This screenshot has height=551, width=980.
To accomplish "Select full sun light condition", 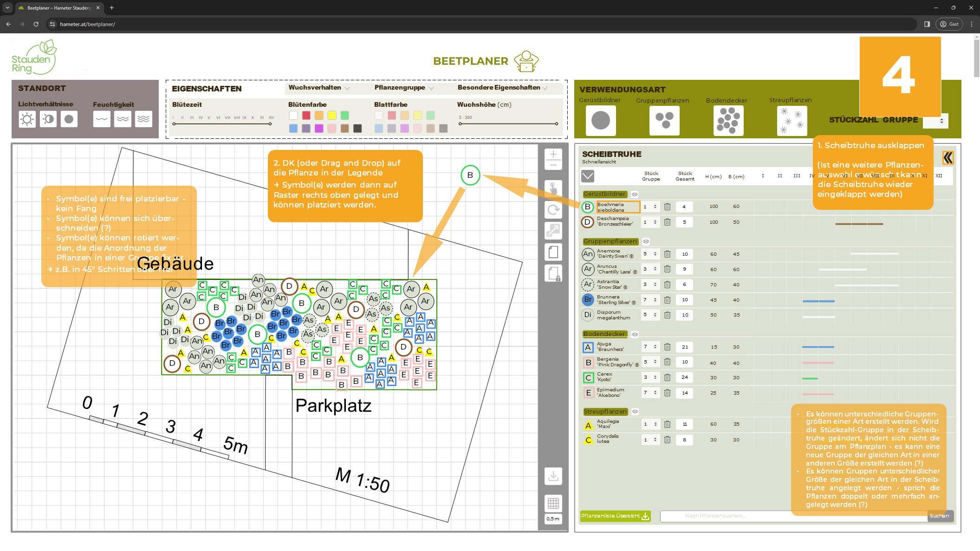I will pyautogui.click(x=27, y=119).
